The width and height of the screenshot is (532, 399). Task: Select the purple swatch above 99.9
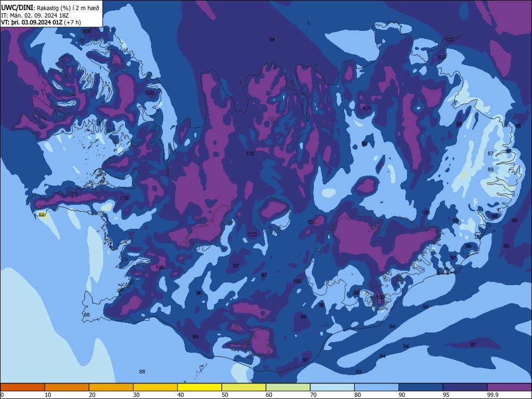(509, 387)
